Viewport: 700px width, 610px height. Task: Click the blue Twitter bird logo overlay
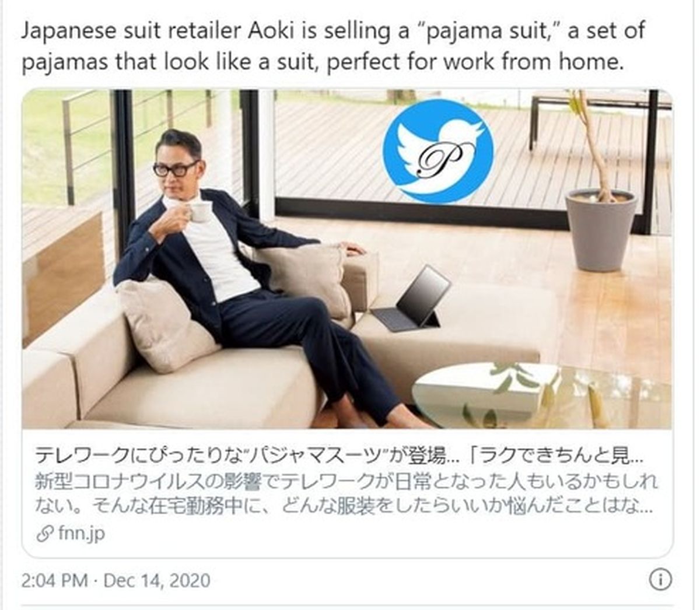coord(438,150)
